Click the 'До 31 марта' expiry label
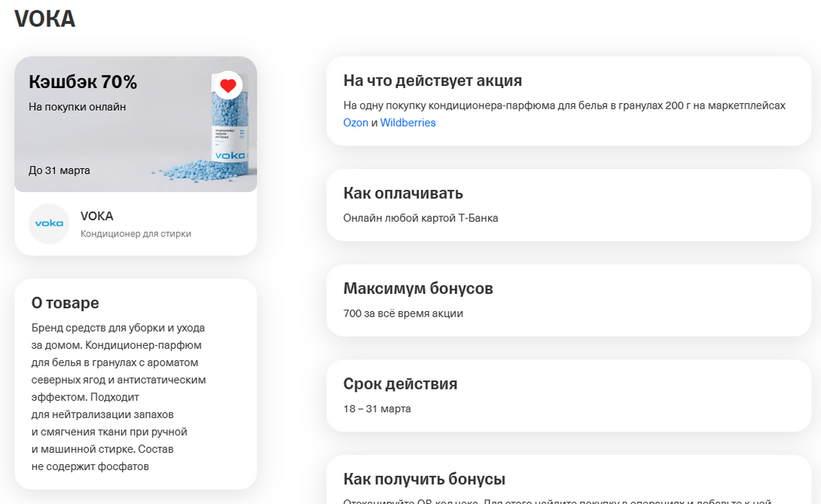The image size is (821, 504). [60, 170]
